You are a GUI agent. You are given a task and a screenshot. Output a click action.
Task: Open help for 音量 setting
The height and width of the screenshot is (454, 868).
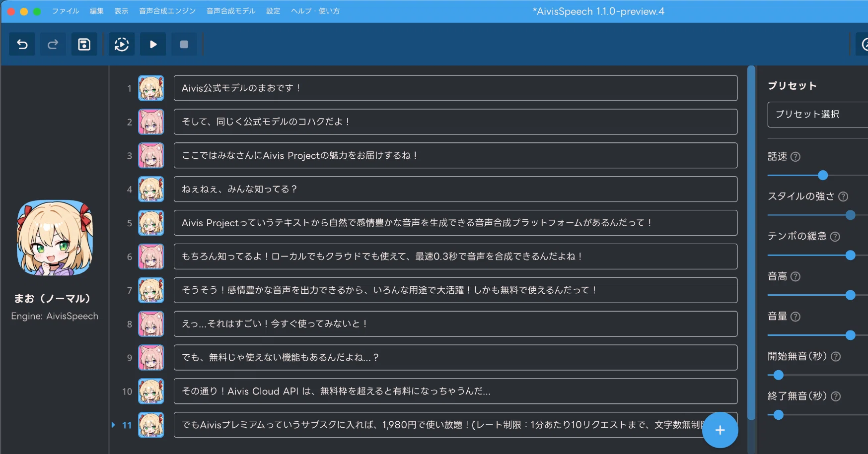[796, 317]
